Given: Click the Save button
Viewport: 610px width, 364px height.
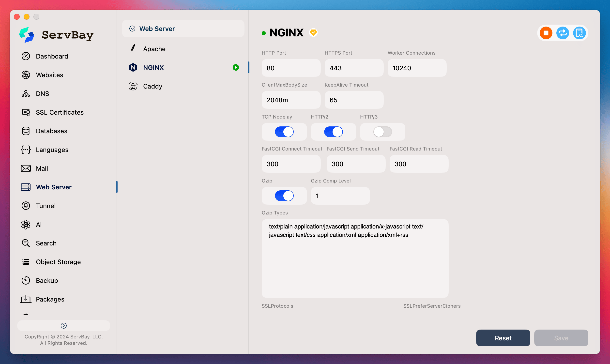Looking at the screenshot, I should (x=561, y=338).
